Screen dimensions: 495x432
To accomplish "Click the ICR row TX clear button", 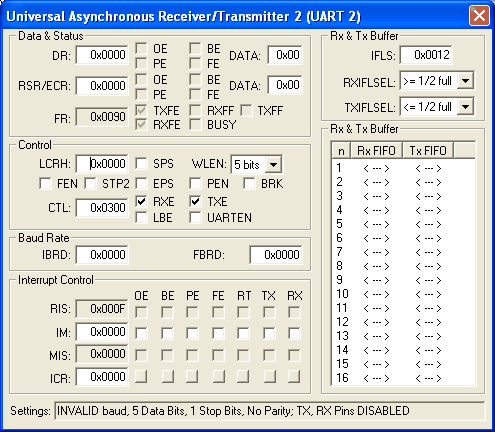I will (269, 376).
